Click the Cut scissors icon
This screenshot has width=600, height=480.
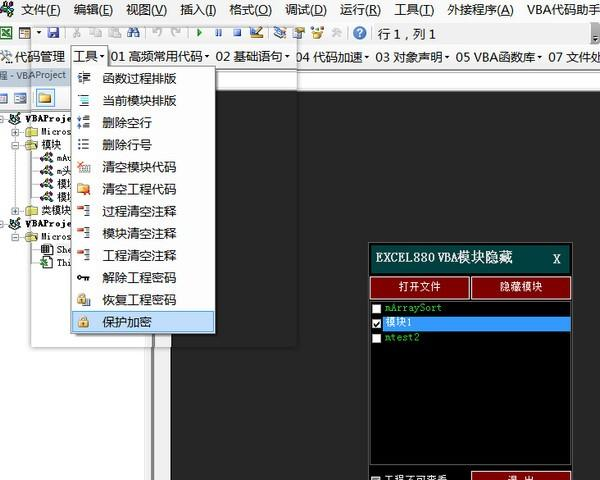(77, 33)
